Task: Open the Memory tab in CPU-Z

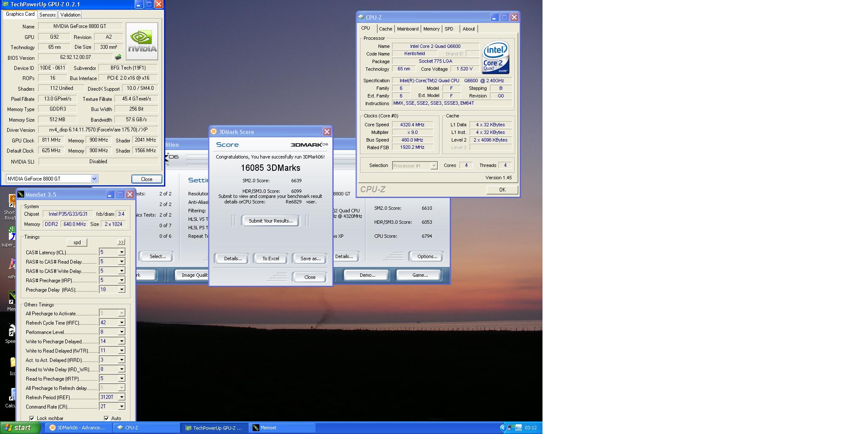Action: [431, 29]
